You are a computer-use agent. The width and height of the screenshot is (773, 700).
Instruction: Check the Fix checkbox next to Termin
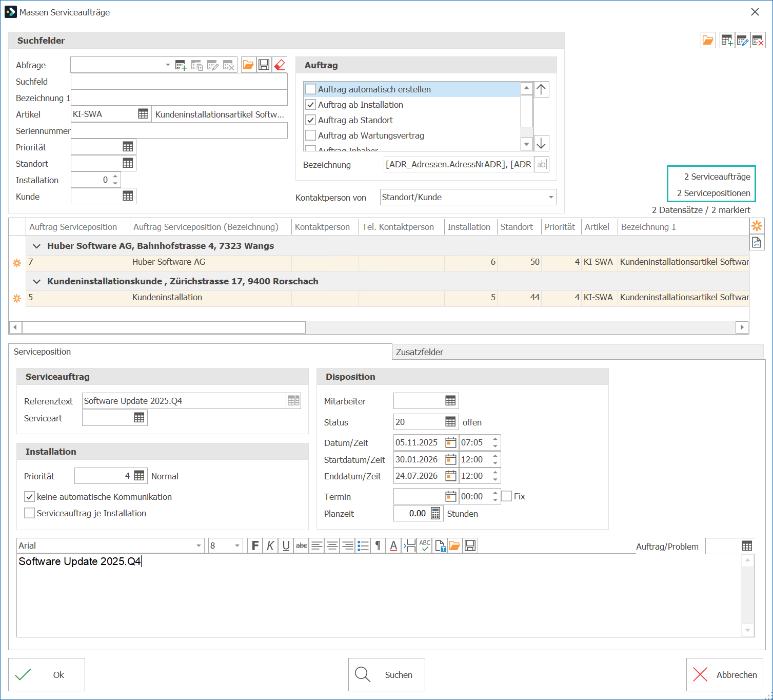[507, 496]
